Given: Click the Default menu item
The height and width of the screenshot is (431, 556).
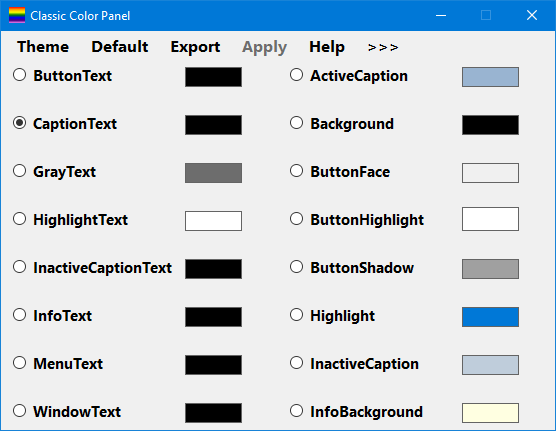Looking at the screenshot, I should (x=120, y=47).
